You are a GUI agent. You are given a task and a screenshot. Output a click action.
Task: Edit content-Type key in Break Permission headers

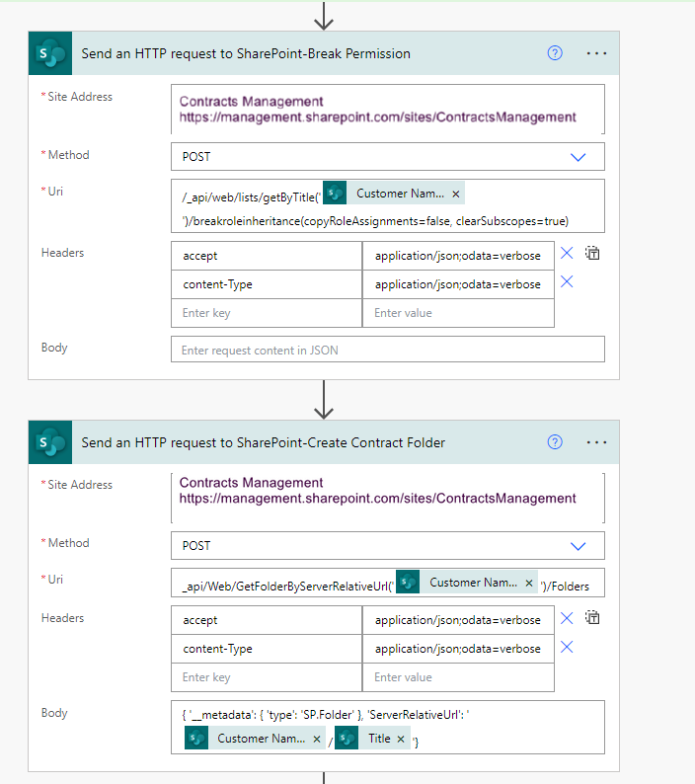pyautogui.click(x=267, y=284)
